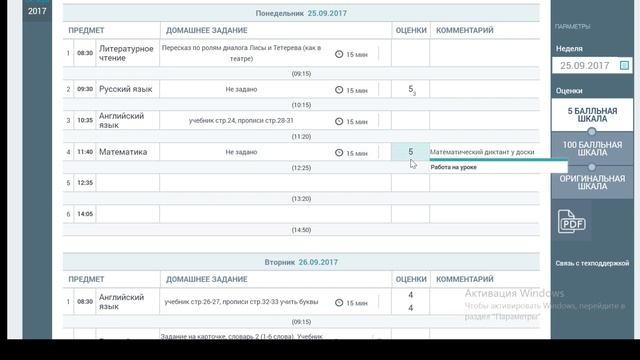Click Не задано in Русский язык row
The height and width of the screenshot is (360, 640).
click(x=241, y=89)
